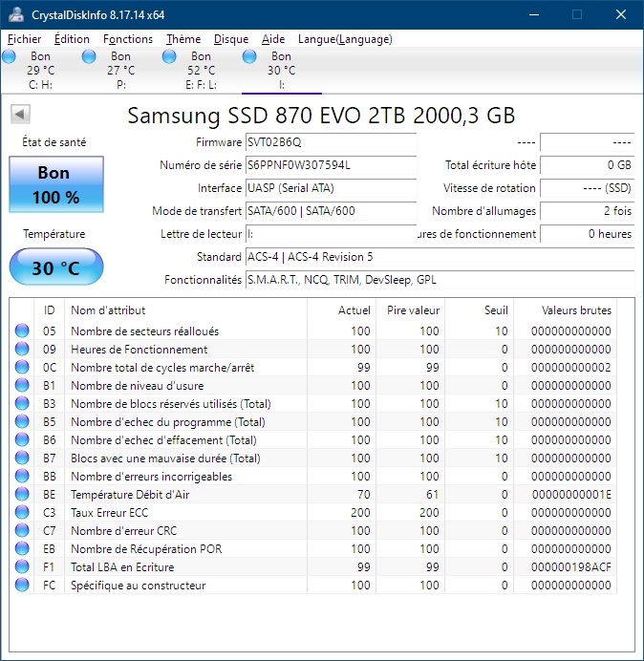Select row 'Nombre de secteurs réalloués'
644x661 pixels.
click(x=313, y=330)
